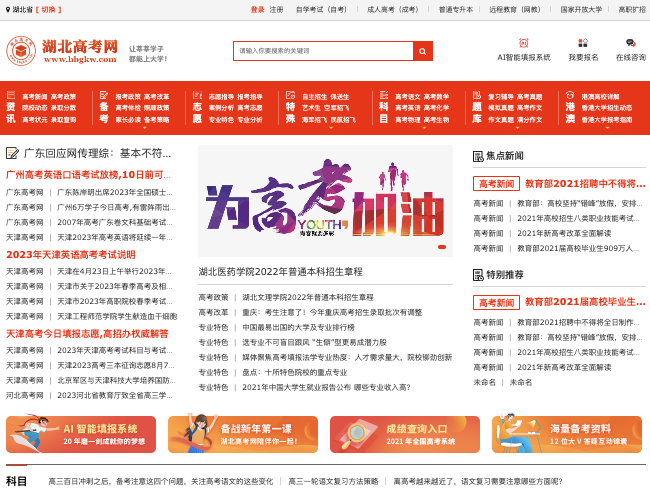Open the 湖北高考网 round logo
This screenshot has width=650, height=500.
click(21, 51)
